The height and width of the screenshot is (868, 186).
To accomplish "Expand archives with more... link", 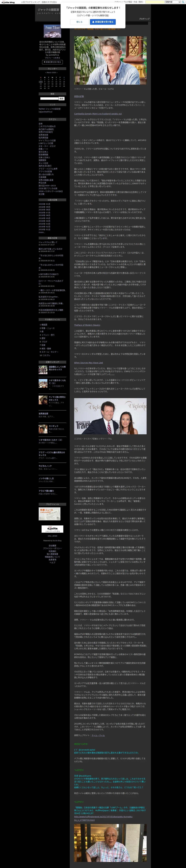I will pos(42,232).
